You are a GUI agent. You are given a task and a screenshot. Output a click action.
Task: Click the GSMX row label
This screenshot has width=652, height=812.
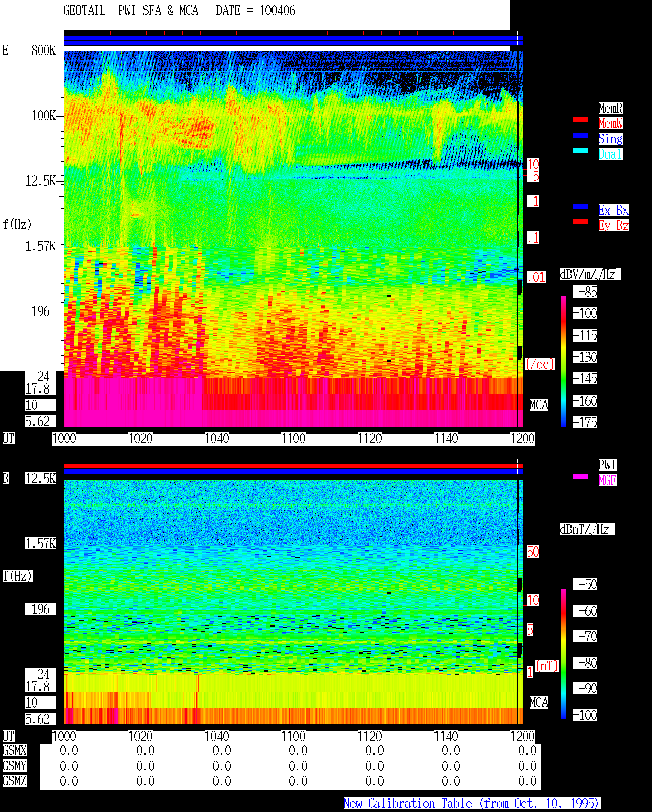pos(15,751)
